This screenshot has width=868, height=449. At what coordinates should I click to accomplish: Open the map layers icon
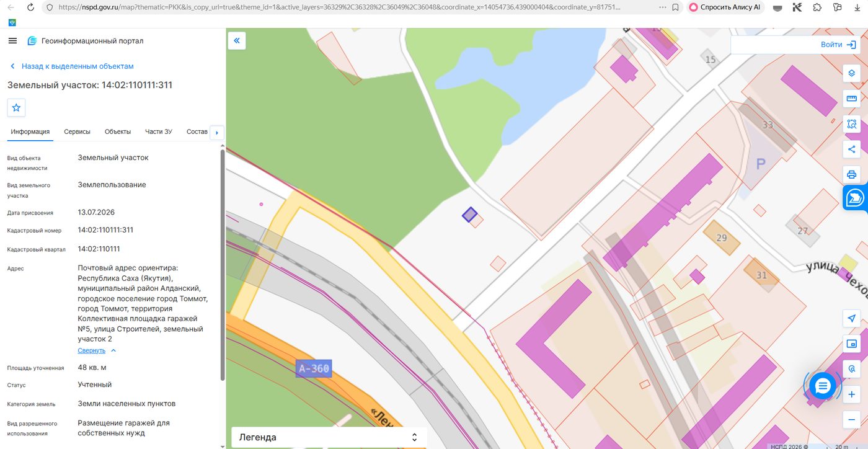(852, 73)
